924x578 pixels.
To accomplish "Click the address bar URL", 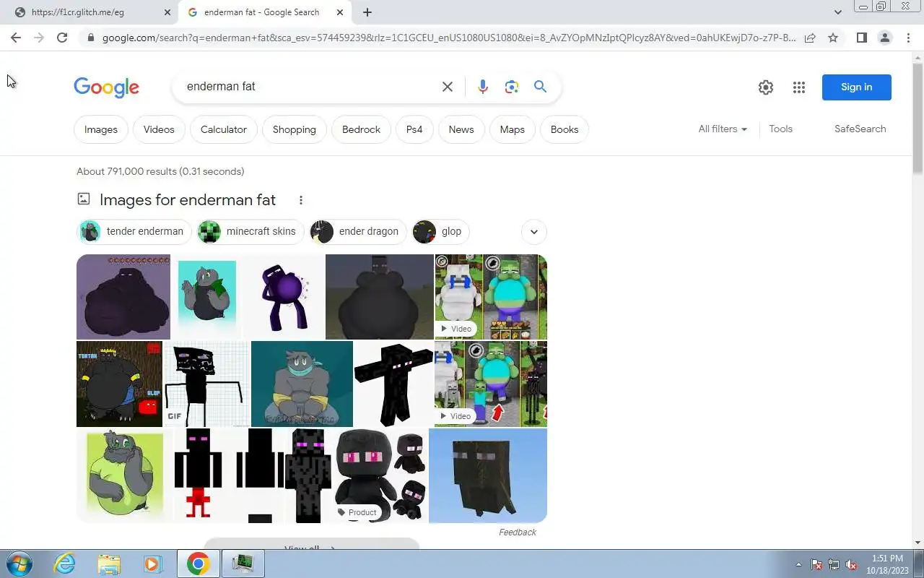I will [448, 38].
